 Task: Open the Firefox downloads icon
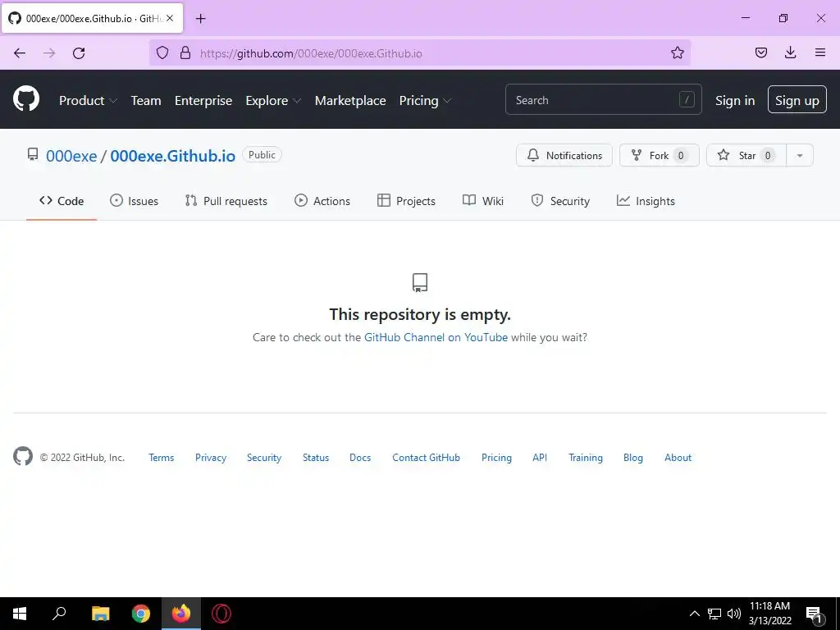[790, 52]
